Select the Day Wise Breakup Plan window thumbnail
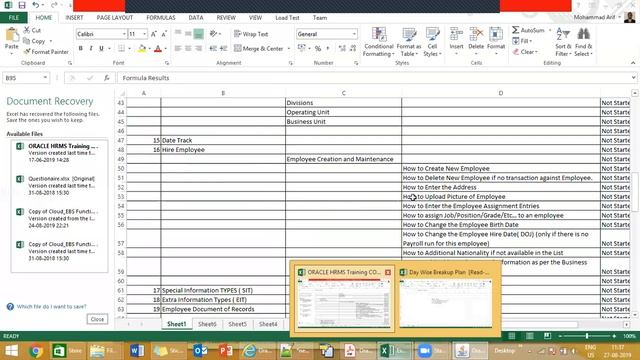 tap(446, 299)
